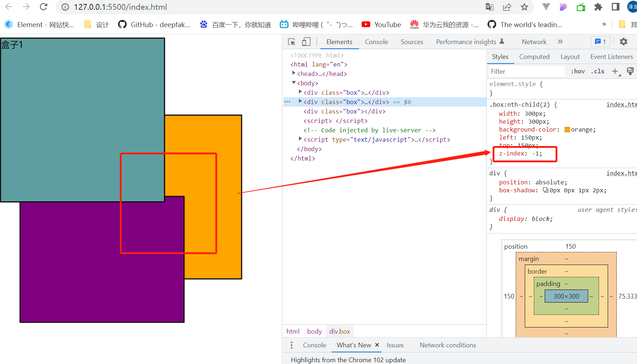Image resolution: width=637 pixels, height=364 pixels.
Task: Click the orange background-color swatch
Action: (567, 130)
